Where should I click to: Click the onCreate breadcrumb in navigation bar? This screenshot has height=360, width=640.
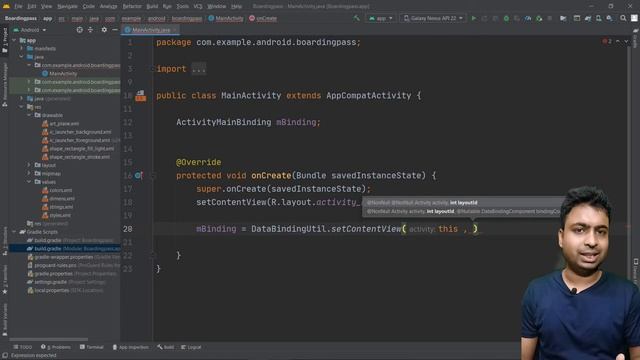coord(263,18)
